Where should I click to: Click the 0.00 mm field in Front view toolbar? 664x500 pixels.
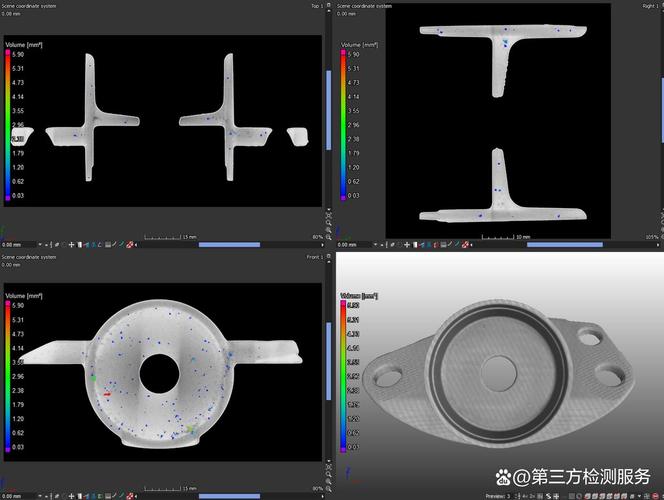(x=19, y=496)
